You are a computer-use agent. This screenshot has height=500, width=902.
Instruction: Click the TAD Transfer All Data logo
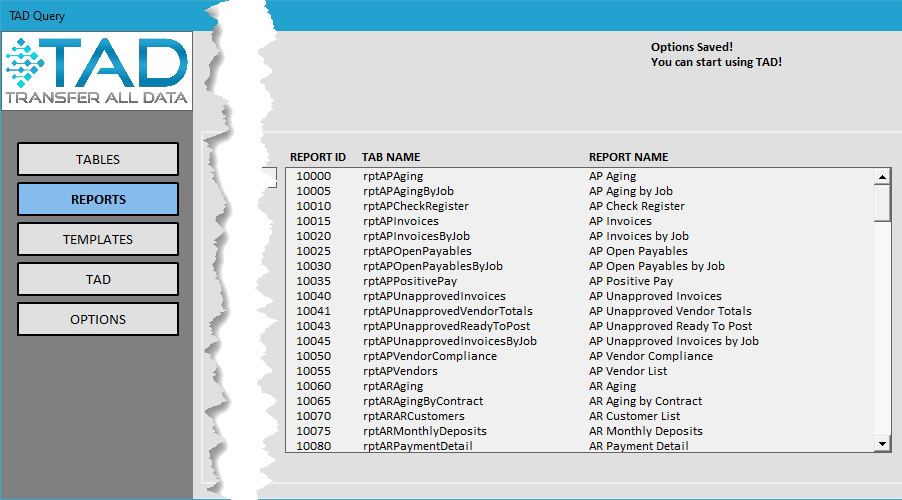pos(97,71)
